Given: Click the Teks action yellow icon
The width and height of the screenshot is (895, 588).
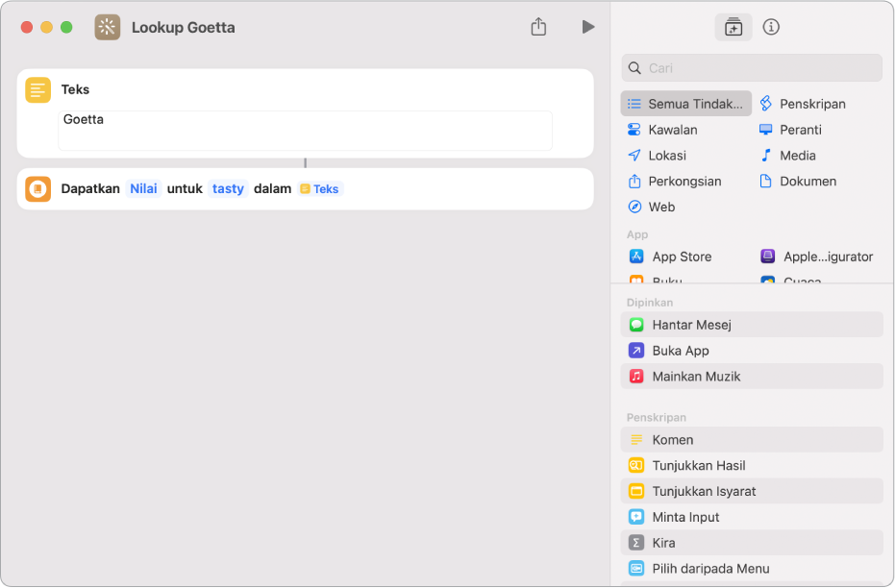Looking at the screenshot, I should point(37,89).
